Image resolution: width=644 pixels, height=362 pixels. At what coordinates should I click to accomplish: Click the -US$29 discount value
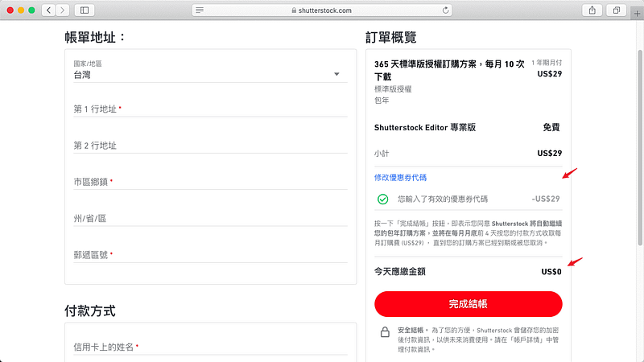[x=546, y=199]
